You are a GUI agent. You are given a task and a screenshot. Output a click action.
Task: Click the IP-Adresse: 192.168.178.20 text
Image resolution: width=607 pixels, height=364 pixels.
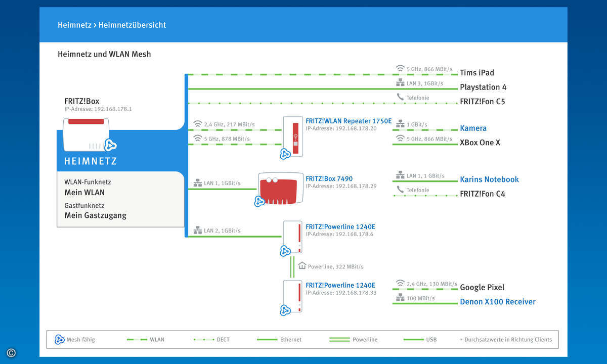(x=341, y=128)
